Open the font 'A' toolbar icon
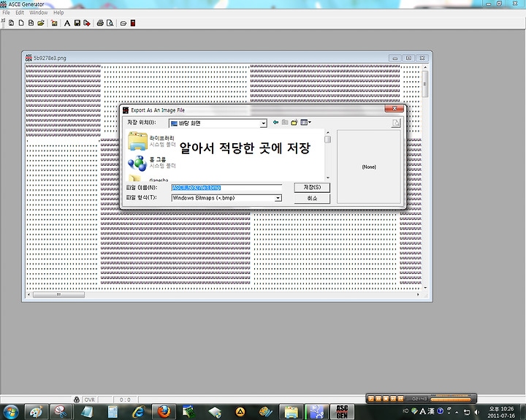 (x=67, y=23)
